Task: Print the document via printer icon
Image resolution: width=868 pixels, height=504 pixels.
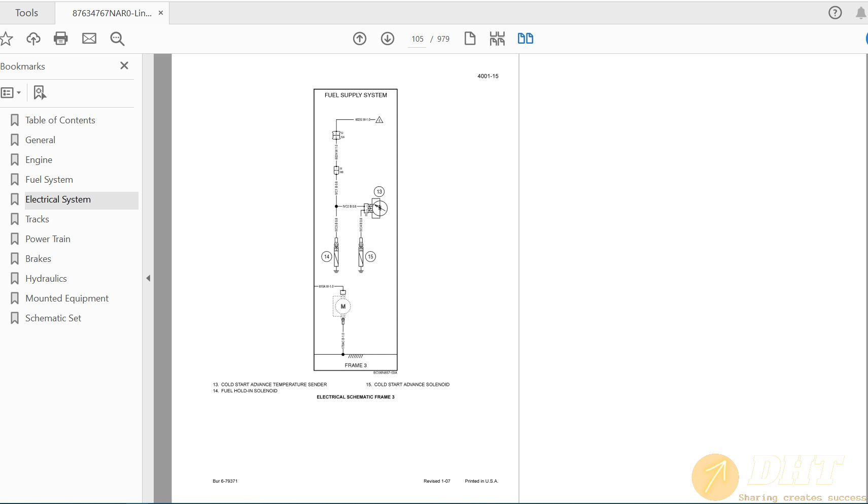Action: (61, 39)
